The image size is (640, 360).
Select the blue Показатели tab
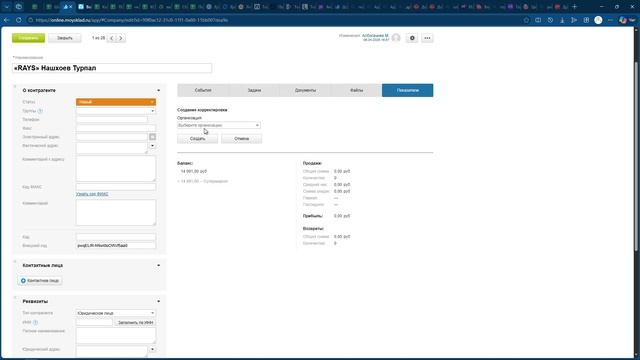point(407,90)
